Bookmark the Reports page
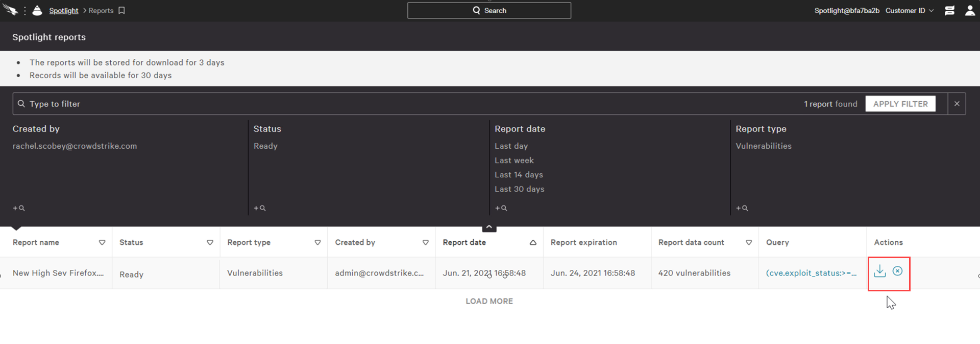Viewport: 980px width, 344px height. coord(121,11)
